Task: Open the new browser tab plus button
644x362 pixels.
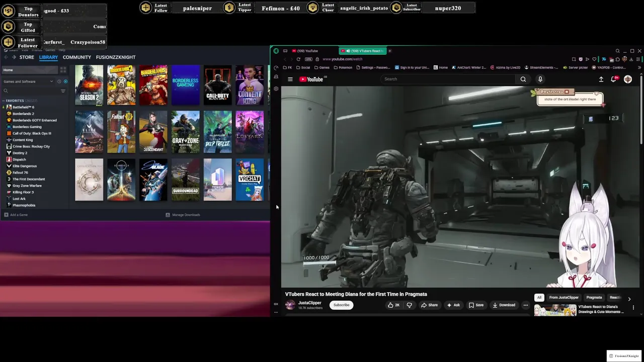Action: (x=389, y=51)
